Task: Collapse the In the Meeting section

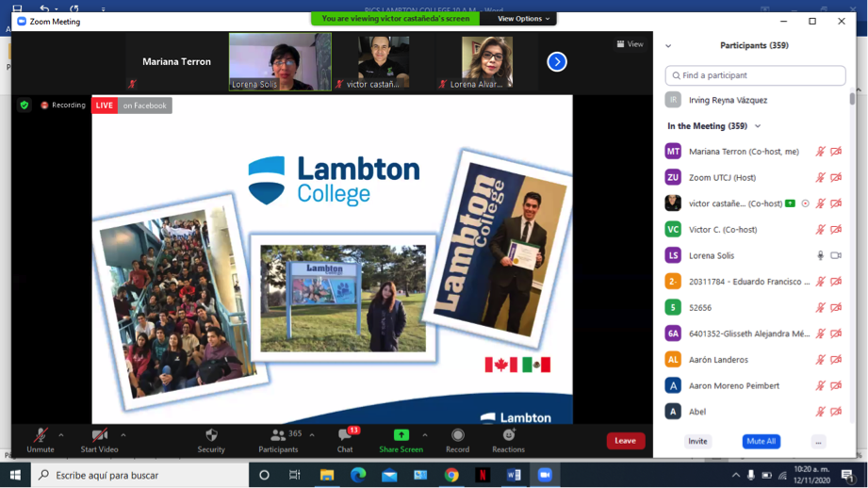Action: (x=758, y=126)
